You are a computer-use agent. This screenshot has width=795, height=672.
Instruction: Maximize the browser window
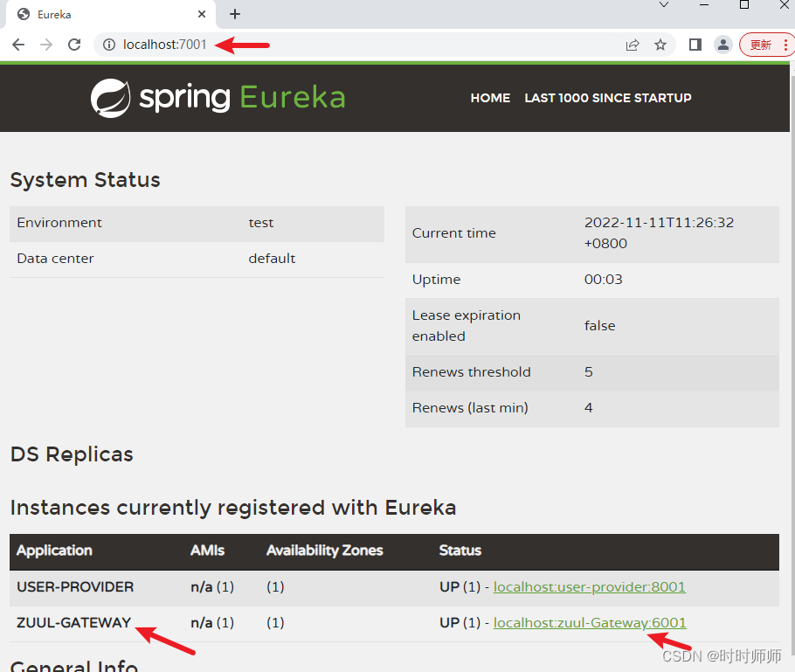click(744, 4)
